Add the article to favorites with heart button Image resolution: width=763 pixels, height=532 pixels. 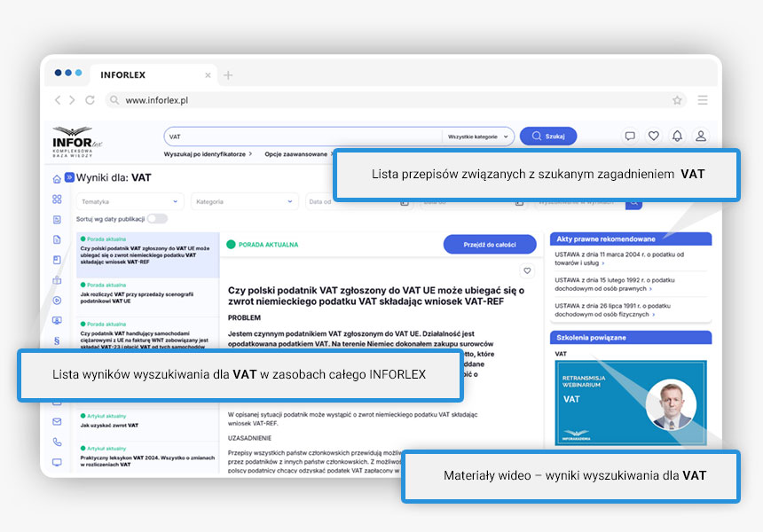click(x=527, y=270)
